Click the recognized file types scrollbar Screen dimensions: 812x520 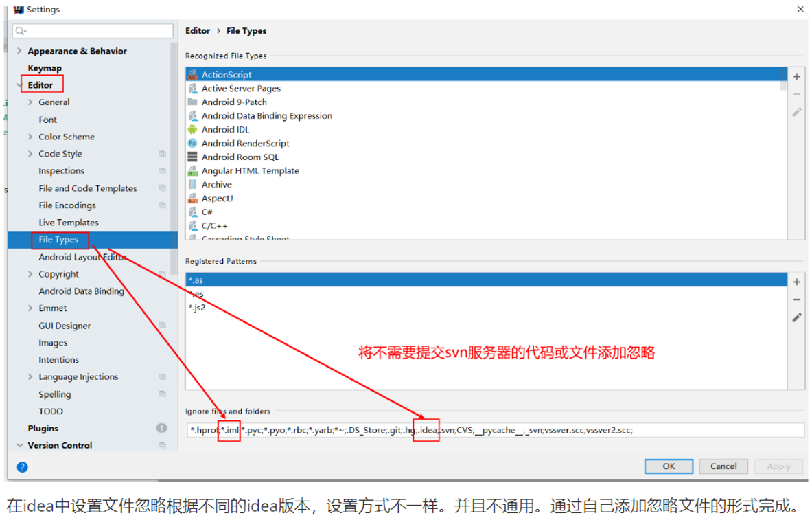pos(783,78)
